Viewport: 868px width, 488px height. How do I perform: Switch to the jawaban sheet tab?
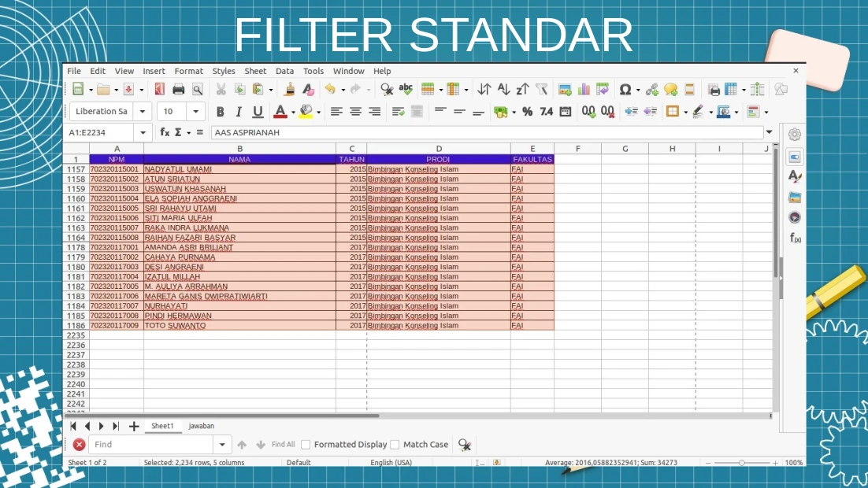(201, 426)
